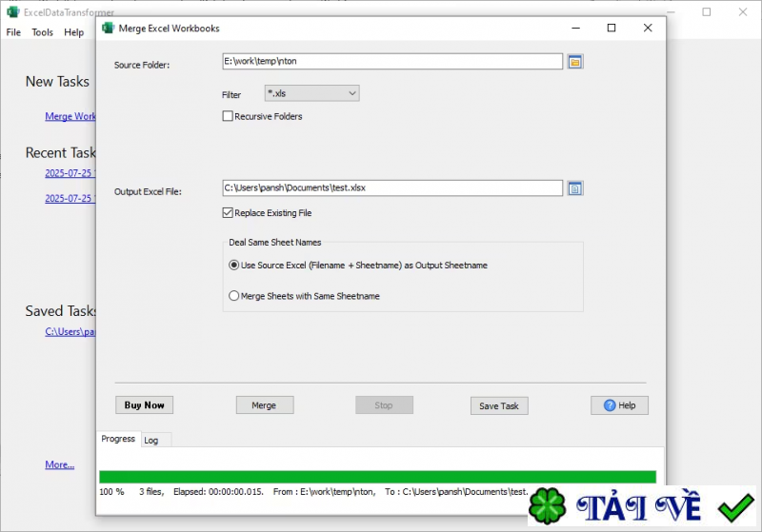Select Merge Sheets with Same Sheetname
The width and height of the screenshot is (762, 532).
233,296
